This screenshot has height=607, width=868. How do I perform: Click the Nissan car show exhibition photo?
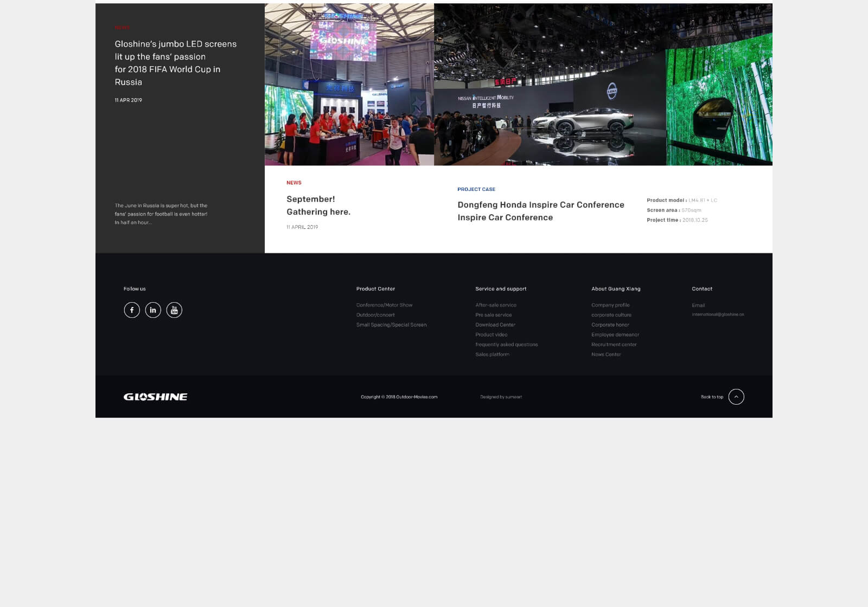603,84
